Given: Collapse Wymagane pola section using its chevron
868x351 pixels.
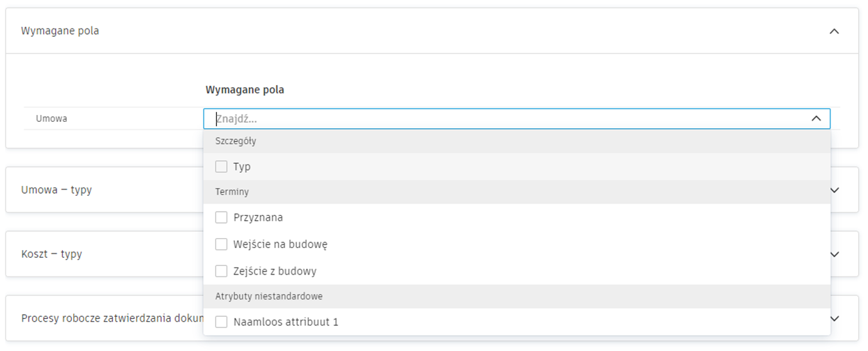Looking at the screenshot, I should click(834, 31).
